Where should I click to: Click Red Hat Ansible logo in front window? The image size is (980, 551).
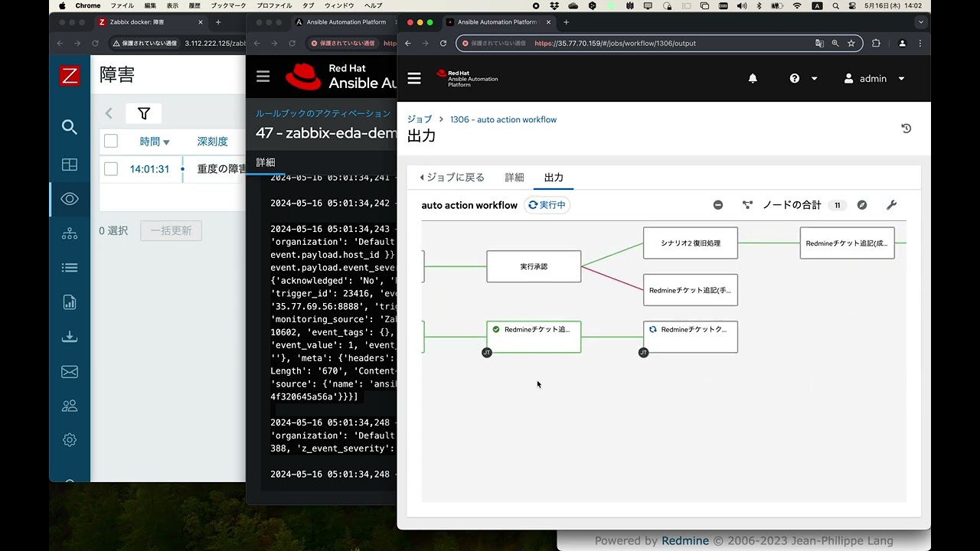pyautogui.click(x=467, y=78)
